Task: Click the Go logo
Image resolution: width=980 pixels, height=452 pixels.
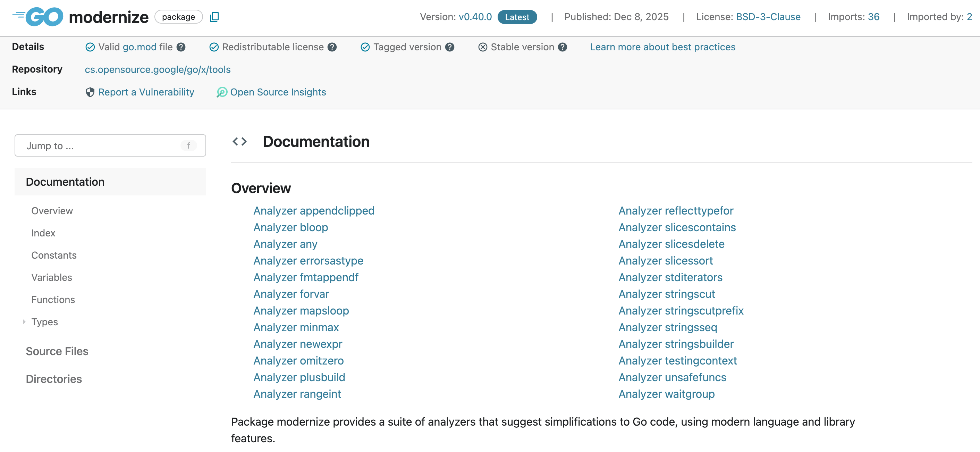Action: click(38, 16)
